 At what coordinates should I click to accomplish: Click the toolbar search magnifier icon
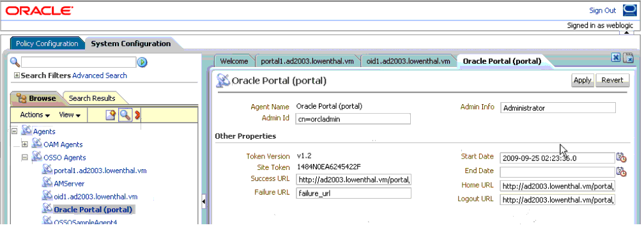pyautogui.click(x=125, y=116)
